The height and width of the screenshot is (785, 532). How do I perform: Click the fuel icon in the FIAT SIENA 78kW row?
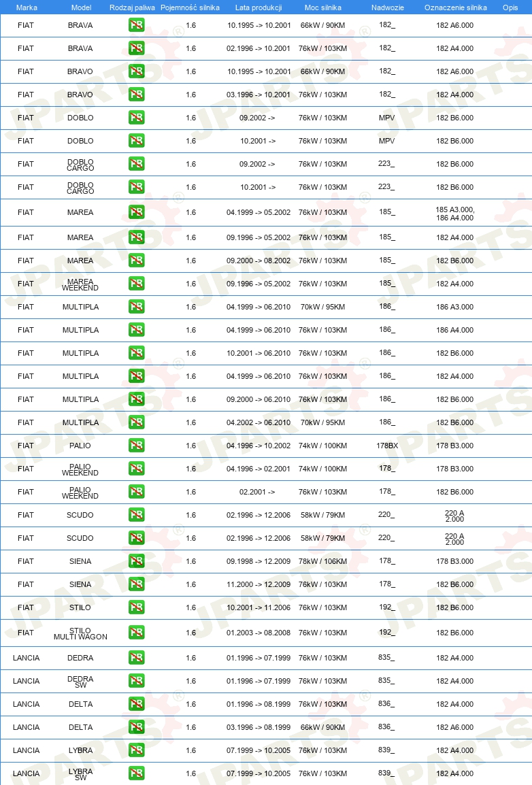tap(136, 561)
